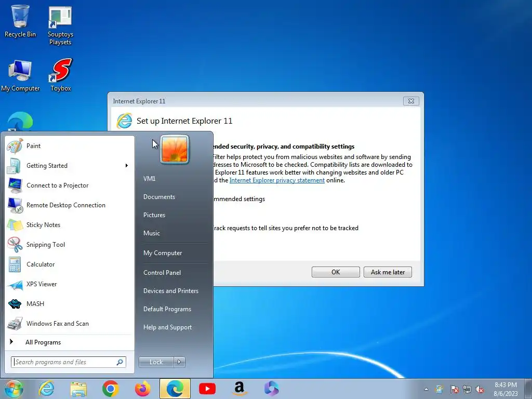The height and width of the screenshot is (399, 532).
Task: Click the Action Center flag tray icon
Action: coord(454,389)
